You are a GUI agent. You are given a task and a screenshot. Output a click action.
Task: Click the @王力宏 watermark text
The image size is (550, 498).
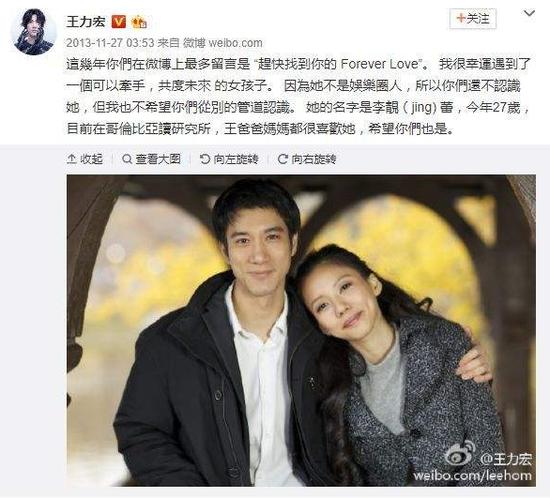pyautogui.click(x=506, y=458)
